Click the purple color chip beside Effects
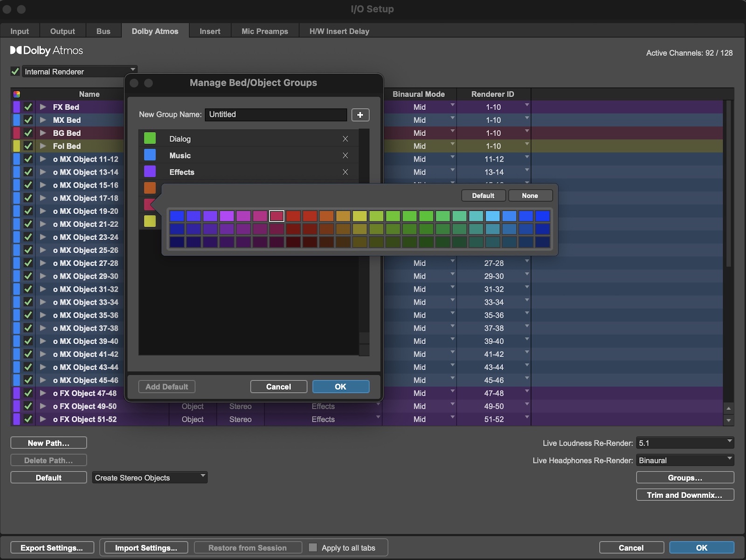 150,172
